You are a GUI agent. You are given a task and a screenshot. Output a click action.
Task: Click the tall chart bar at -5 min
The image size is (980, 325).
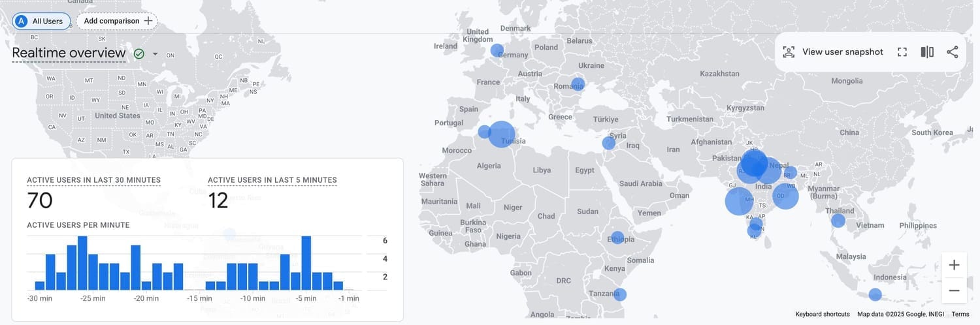click(306, 263)
